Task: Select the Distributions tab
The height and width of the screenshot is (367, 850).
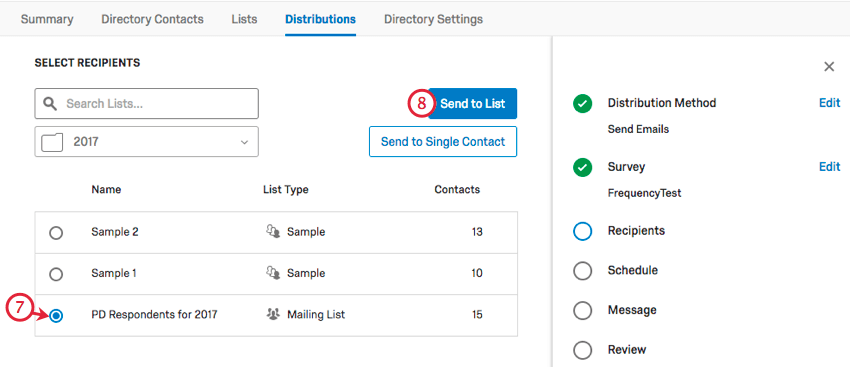Action: tap(320, 20)
